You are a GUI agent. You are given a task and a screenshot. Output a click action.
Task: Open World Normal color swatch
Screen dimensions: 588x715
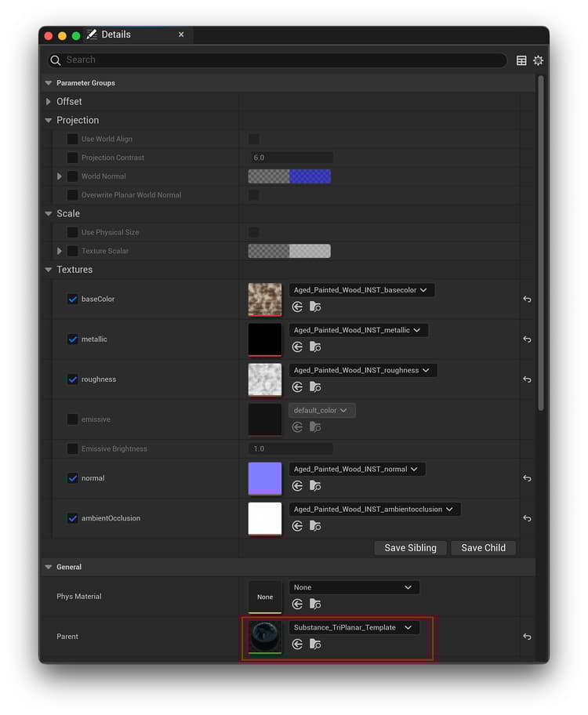coord(289,176)
